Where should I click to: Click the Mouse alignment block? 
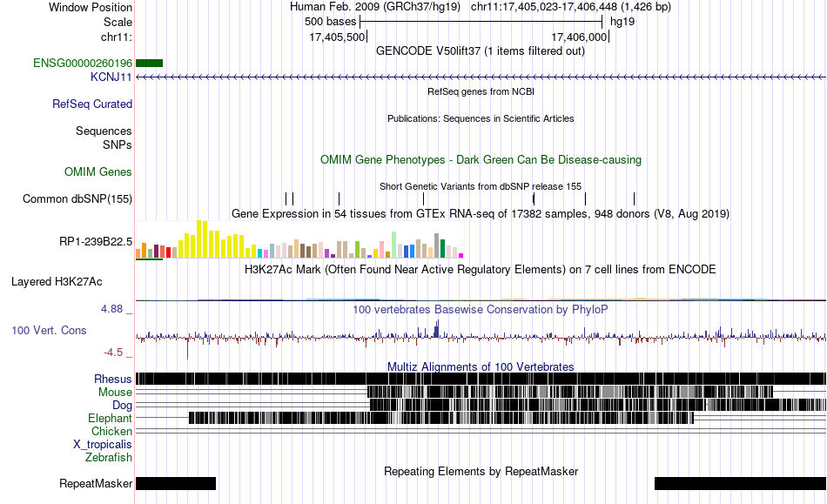[x=569, y=392]
